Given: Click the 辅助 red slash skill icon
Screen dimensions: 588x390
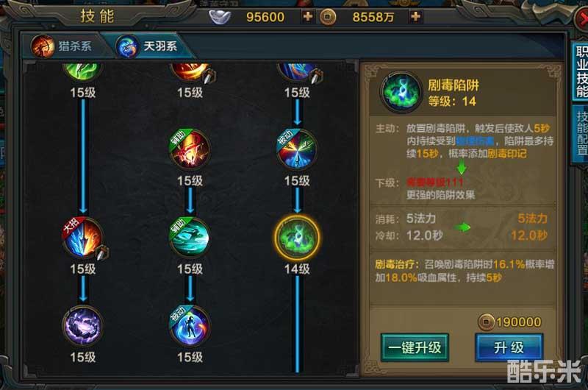Looking at the screenshot, I should point(190,150).
